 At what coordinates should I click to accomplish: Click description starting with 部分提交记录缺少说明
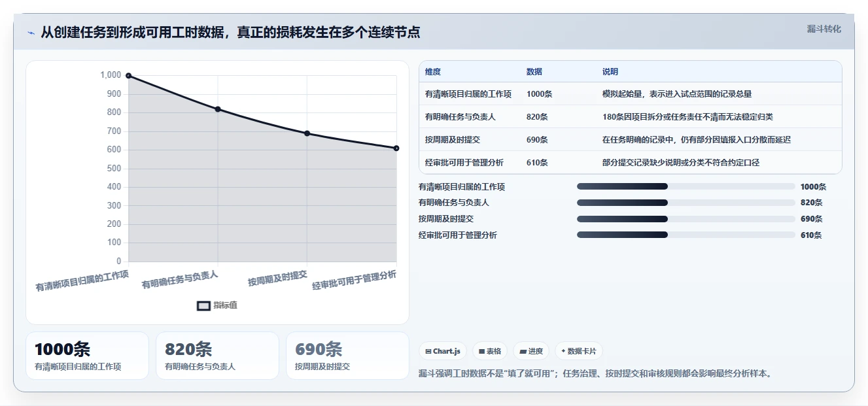click(x=681, y=163)
